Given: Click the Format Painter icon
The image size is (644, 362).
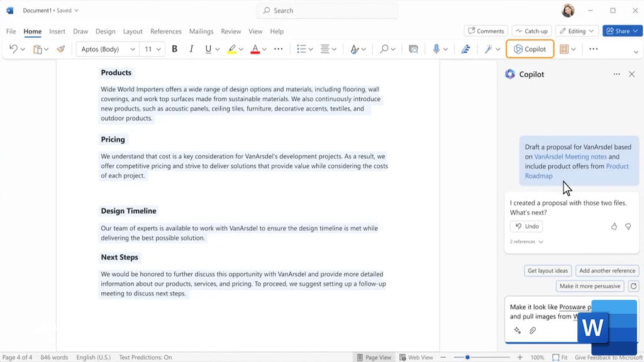Looking at the screenshot, I should pos(61,49).
